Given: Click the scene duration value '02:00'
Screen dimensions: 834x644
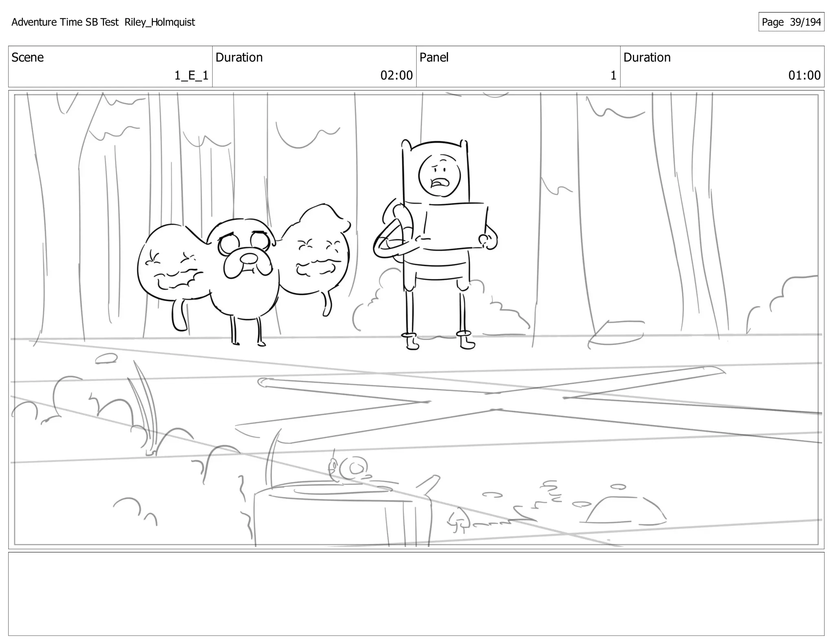Looking at the screenshot, I should [397, 75].
